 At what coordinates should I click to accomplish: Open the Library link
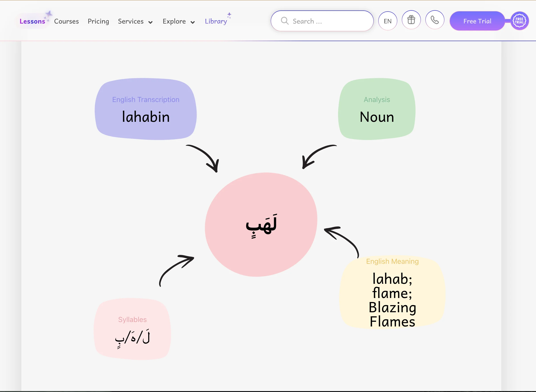pyautogui.click(x=216, y=21)
